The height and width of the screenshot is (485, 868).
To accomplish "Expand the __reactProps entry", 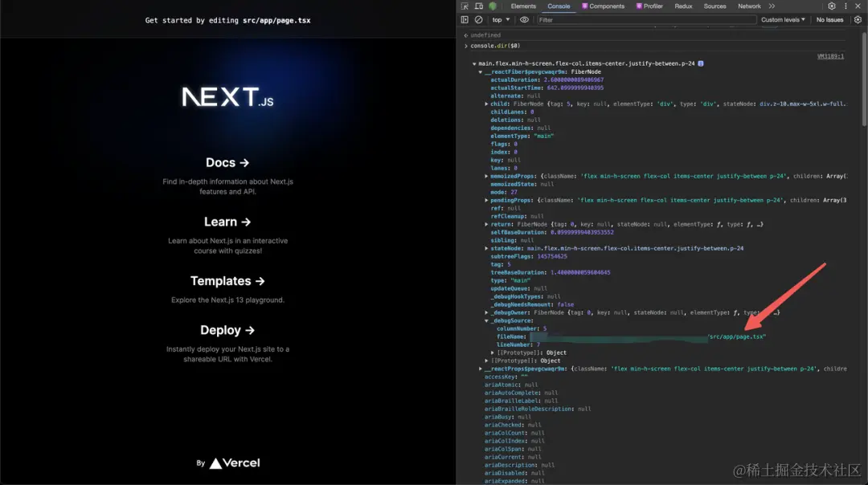I will coord(481,369).
